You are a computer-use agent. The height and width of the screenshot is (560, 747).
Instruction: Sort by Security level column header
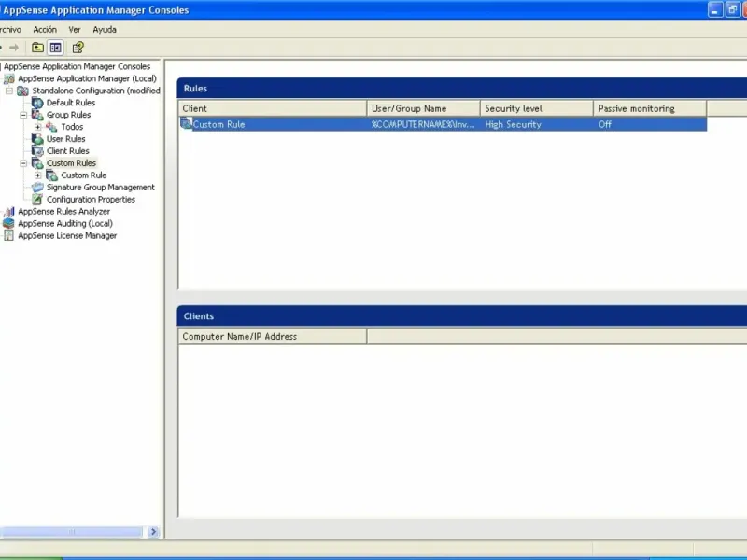tap(537, 108)
